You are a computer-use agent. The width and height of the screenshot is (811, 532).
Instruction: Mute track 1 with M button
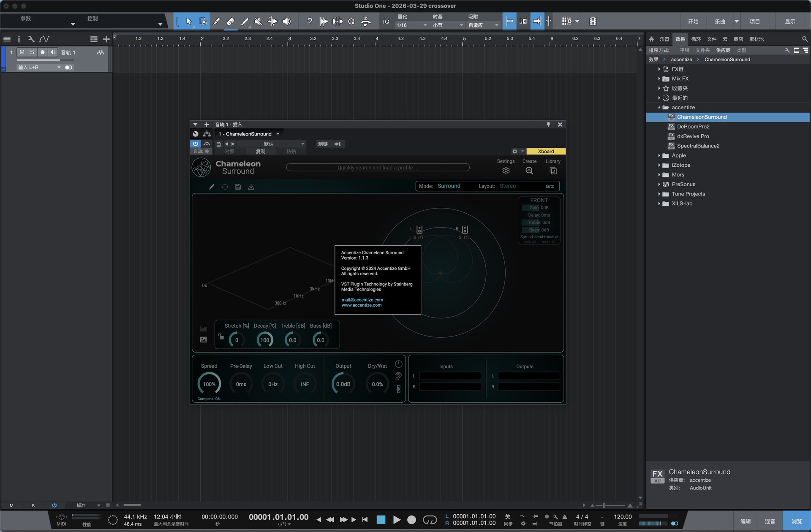pos(22,52)
